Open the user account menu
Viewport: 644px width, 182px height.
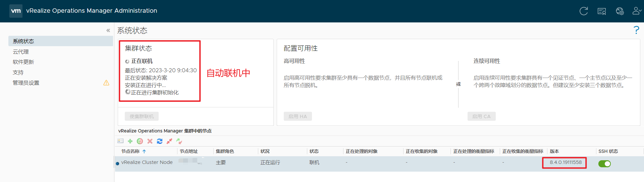[637, 11]
